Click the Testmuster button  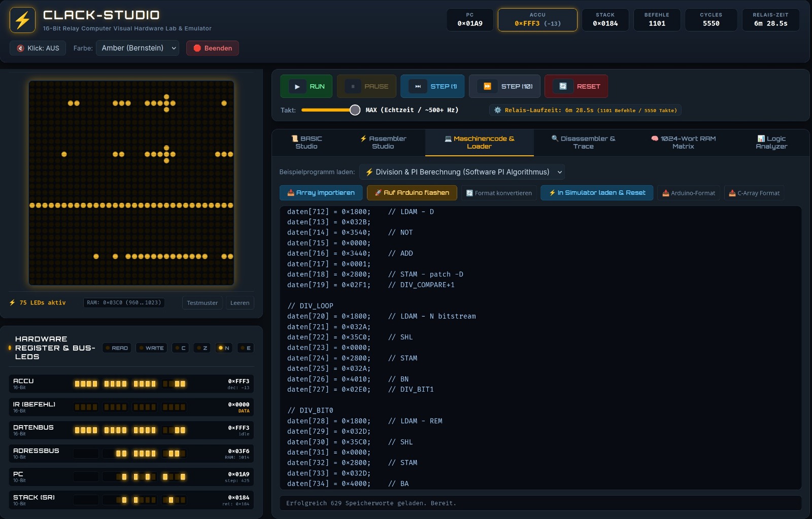[x=202, y=303]
